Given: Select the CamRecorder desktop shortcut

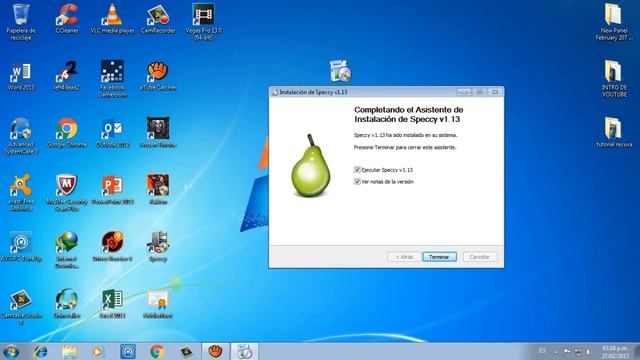Looking at the screenshot, I should pos(158,18).
